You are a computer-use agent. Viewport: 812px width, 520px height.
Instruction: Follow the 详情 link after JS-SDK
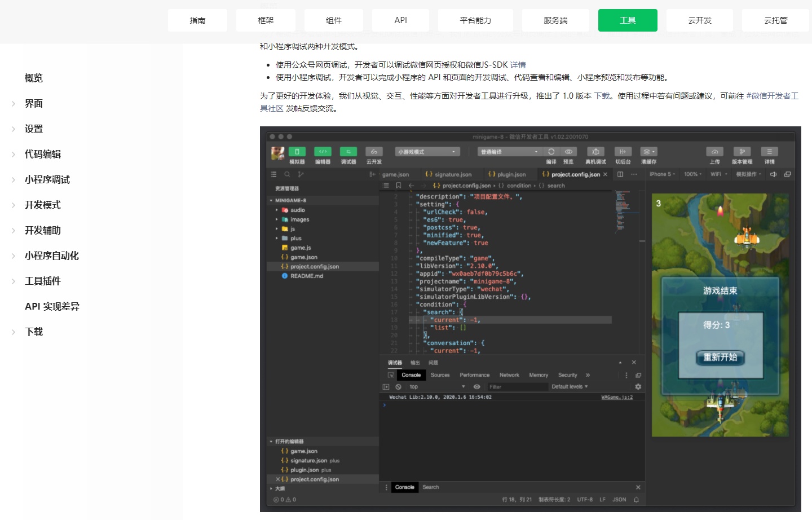pos(518,65)
